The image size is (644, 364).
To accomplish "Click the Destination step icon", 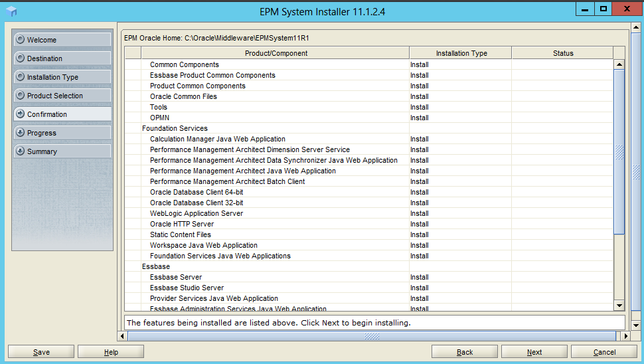I will pos(20,58).
